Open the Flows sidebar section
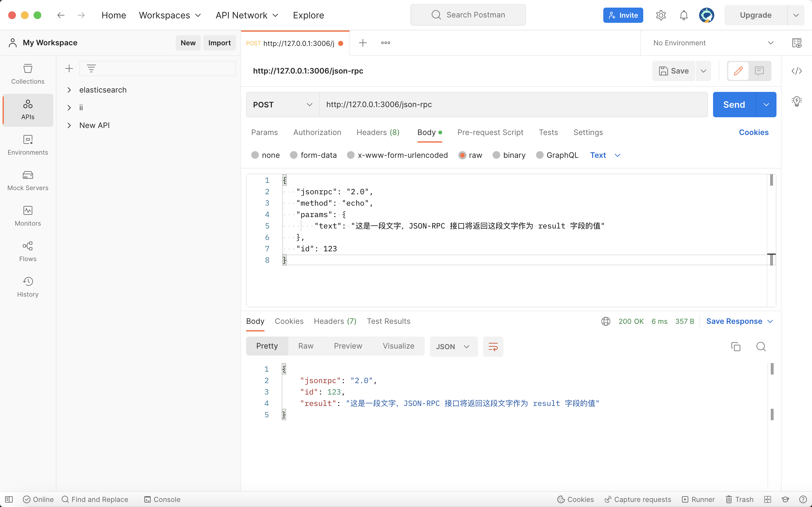This screenshot has height=507, width=812. pyautogui.click(x=28, y=252)
